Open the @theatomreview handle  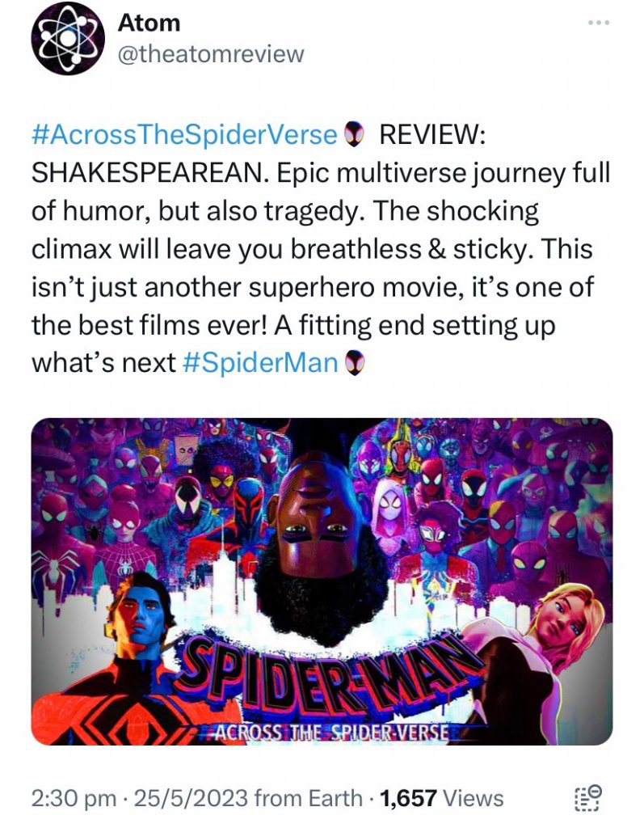point(210,54)
